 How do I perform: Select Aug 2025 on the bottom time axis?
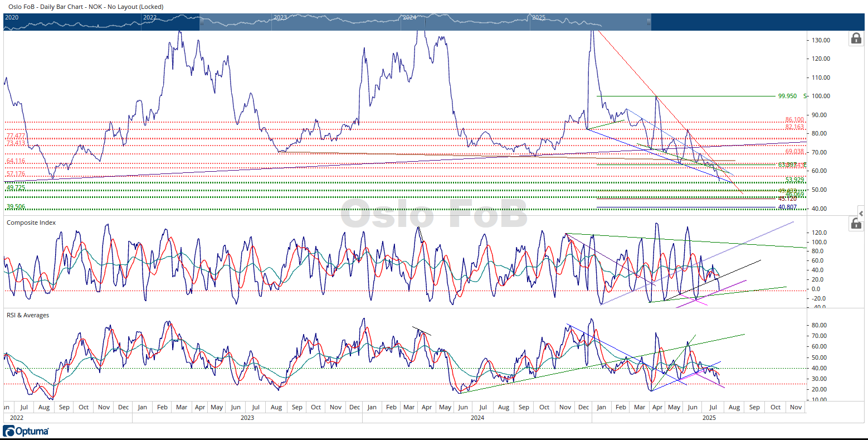(734, 407)
